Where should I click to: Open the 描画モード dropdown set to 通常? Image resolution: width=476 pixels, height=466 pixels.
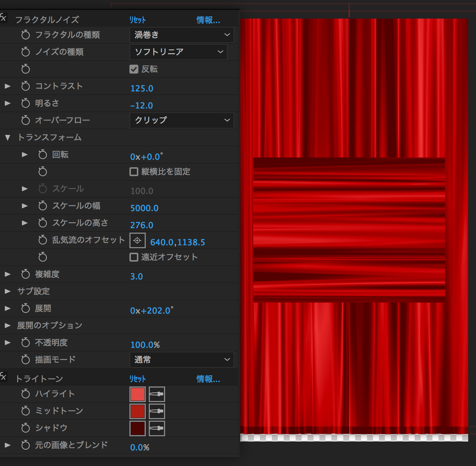pos(181,360)
